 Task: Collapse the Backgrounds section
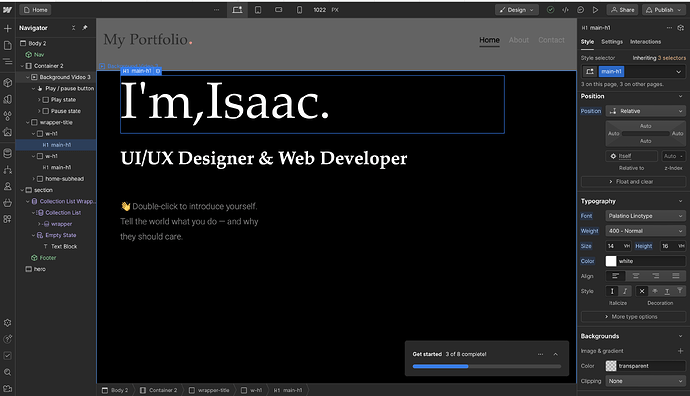(680, 336)
